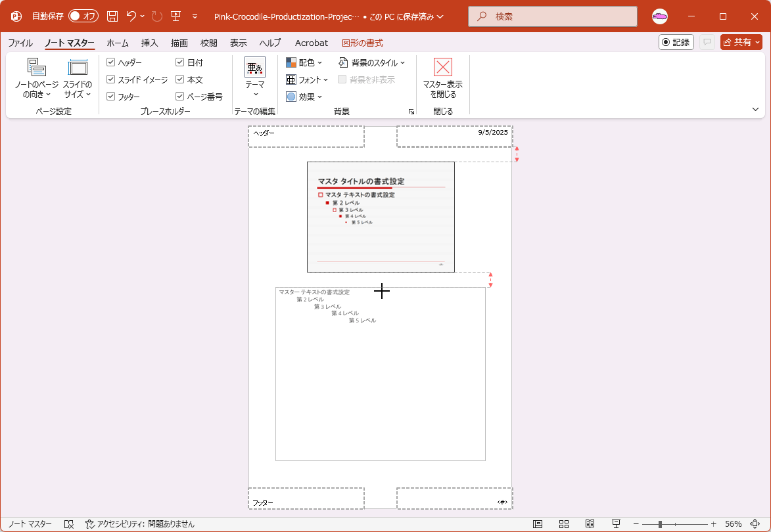Uncheck the Date (日付) checkbox

click(179, 62)
